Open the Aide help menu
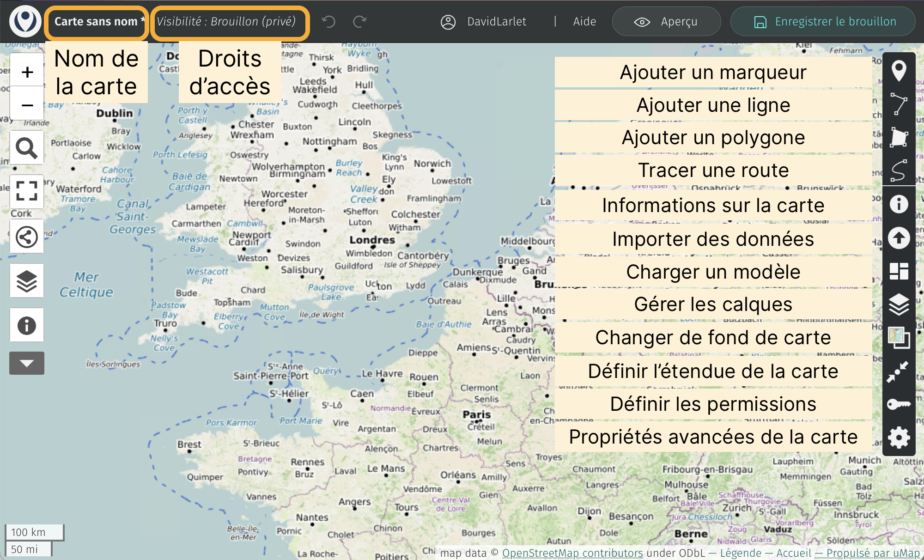The image size is (924, 560). point(584,22)
